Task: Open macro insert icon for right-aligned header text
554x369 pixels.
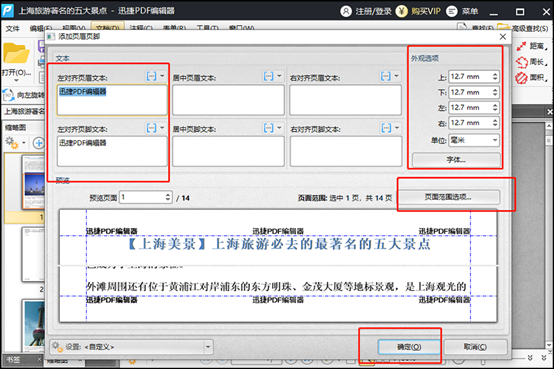Action: click(x=385, y=76)
